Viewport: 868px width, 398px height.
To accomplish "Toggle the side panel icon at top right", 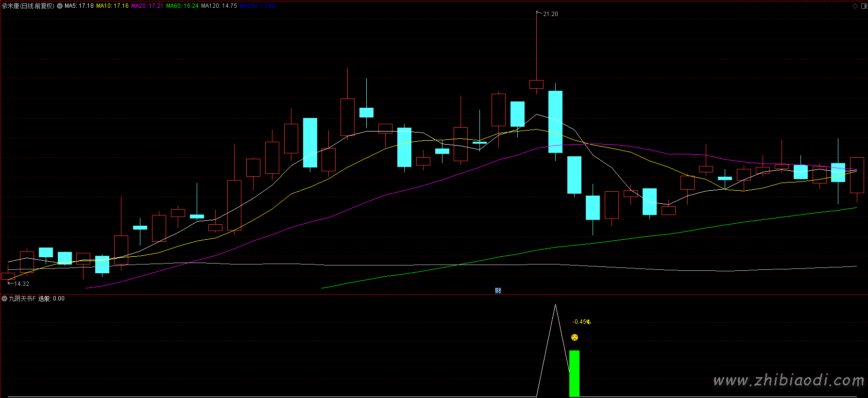I will [x=864, y=6].
